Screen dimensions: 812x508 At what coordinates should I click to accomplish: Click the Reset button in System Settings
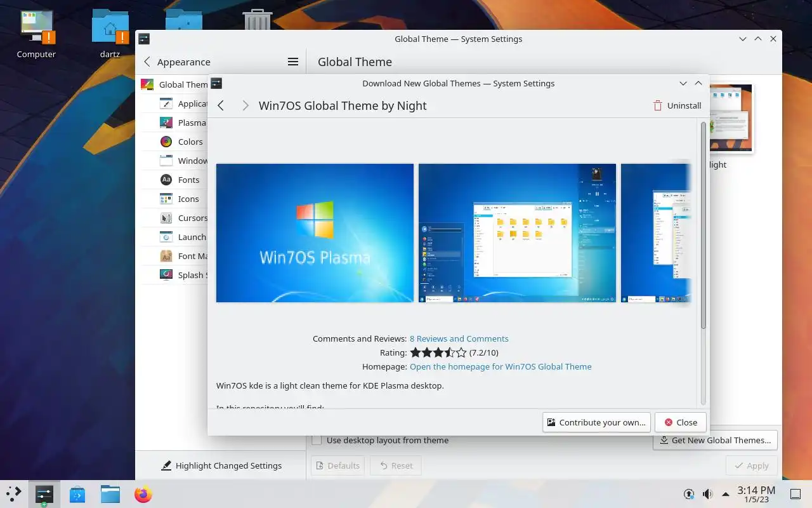(x=396, y=465)
